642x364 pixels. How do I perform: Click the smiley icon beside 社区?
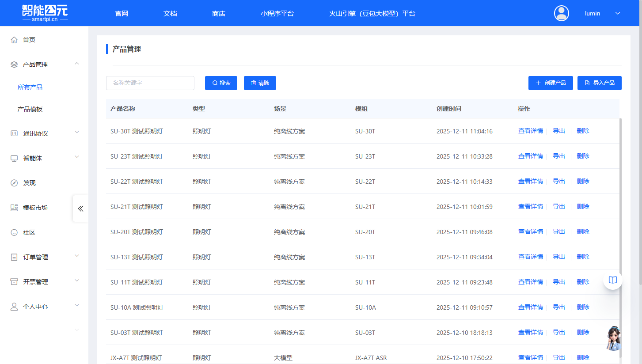pos(14,232)
